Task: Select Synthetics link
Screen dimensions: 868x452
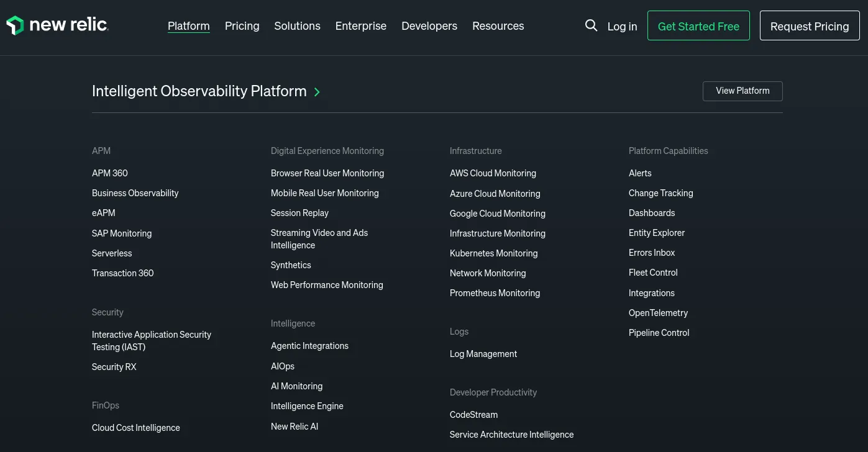Action: [291, 265]
